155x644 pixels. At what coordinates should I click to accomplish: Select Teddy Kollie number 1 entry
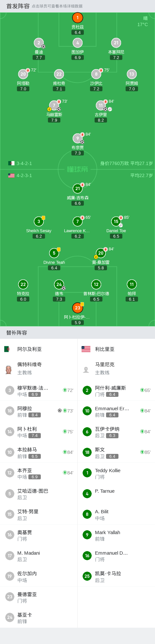point(116,473)
